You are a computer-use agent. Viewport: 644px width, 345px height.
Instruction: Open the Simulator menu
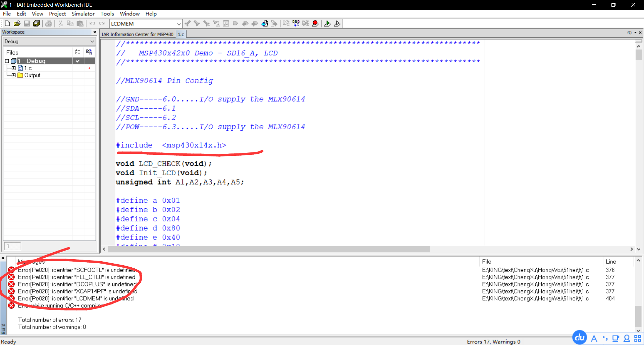click(83, 14)
